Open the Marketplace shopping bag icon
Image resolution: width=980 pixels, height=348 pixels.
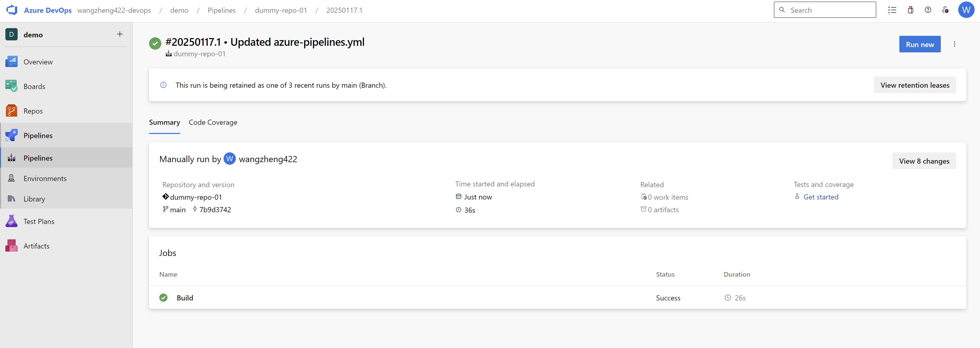point(910,10)
